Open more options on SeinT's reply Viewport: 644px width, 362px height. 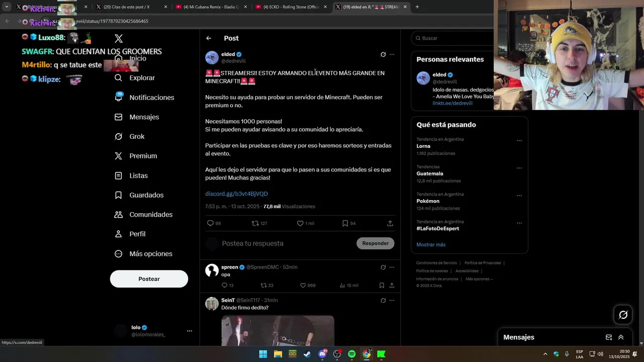[x=392, y=301]
